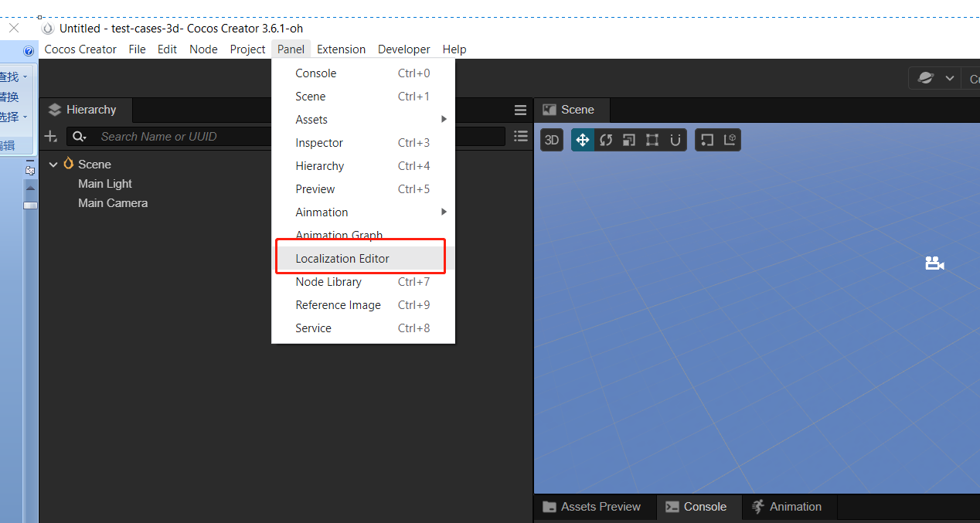Open the Cocos Creator menu
The width and height of the screenshot is (980, 523).
coord(80,49)
